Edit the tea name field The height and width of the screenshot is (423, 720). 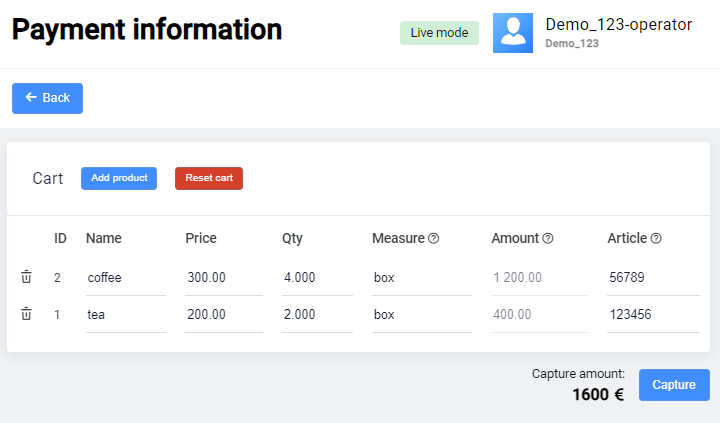coord(125,314)
